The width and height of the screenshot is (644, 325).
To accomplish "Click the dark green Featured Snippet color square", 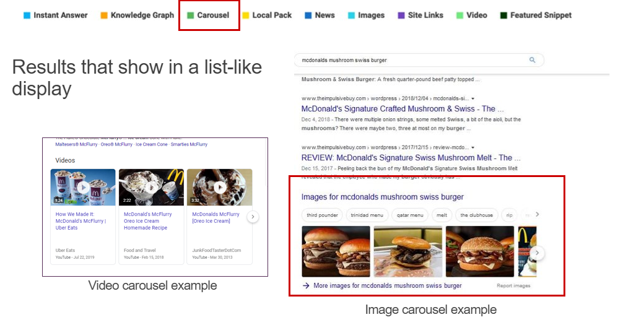I will tap(503, 15).
